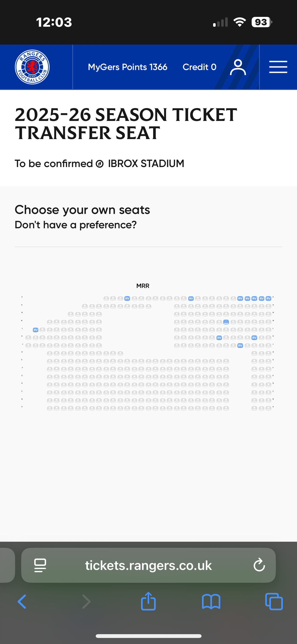Reload the page with the refresh icon

coord(259,565)
